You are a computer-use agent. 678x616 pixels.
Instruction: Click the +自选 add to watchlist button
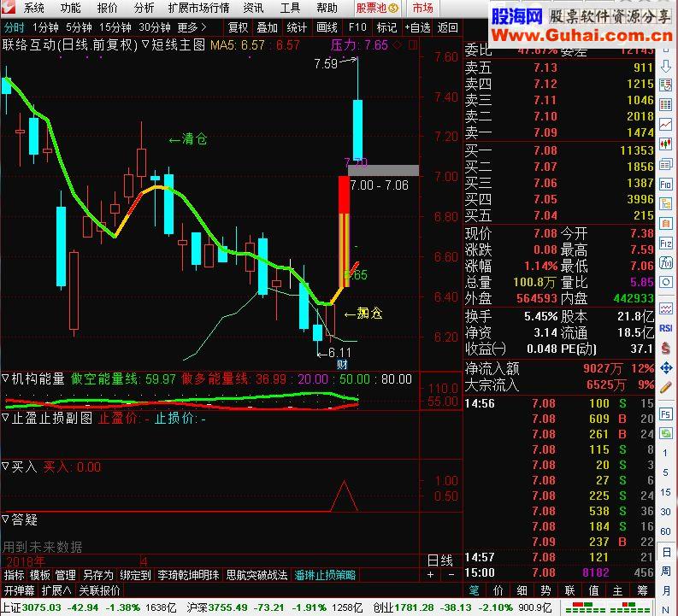[x=417, y=27]
